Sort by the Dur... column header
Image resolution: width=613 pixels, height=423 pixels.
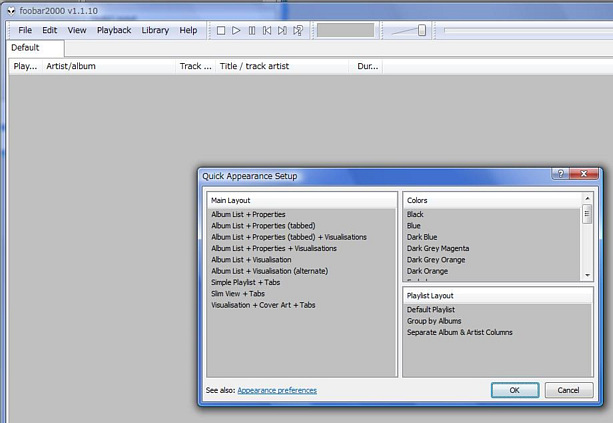click(x=366, y=66)
